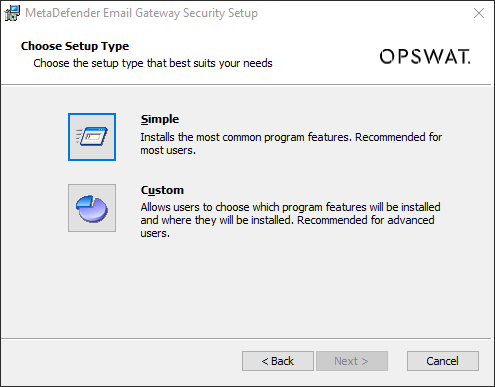The image size is (495, 387).
Task: Click the divider line below the header banner
Action: [246, 85]
